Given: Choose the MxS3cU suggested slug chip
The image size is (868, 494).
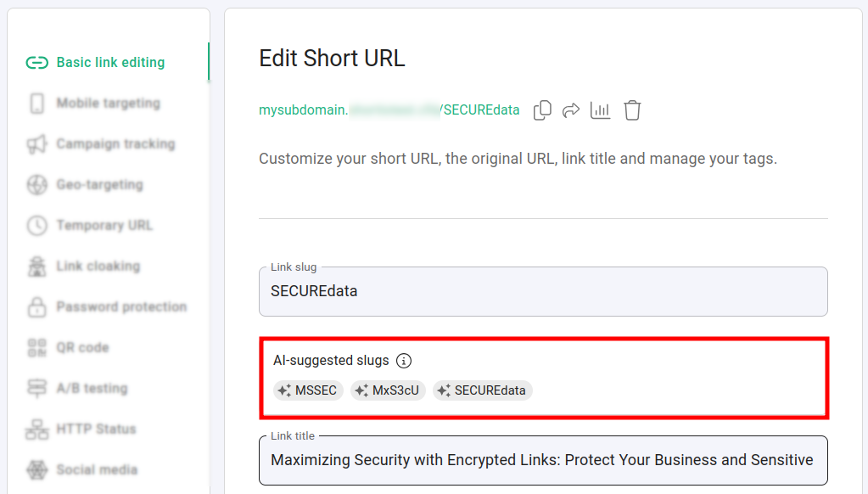Looking at the screenshot, I should (388, 390).
